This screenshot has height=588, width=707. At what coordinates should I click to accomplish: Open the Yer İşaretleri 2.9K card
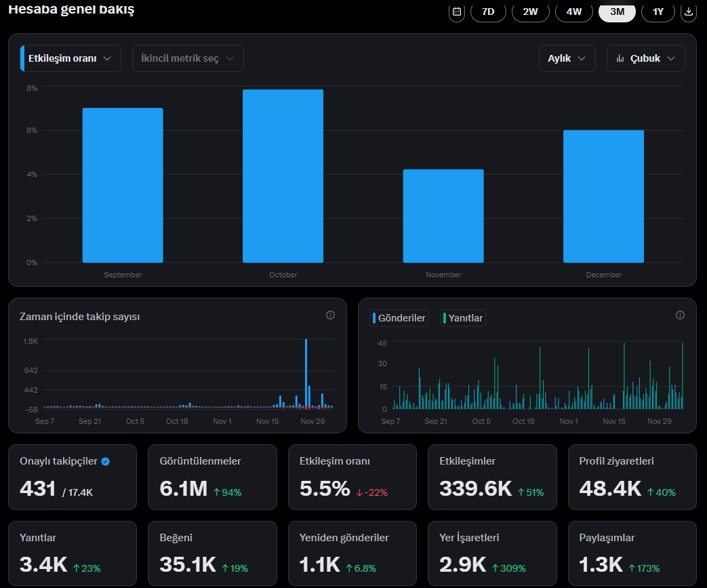tap(492, 553)
